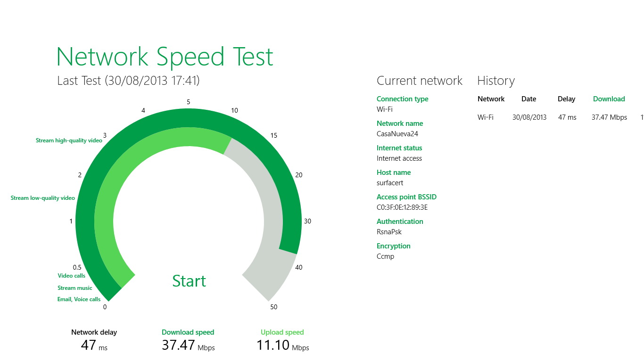Image resolution: width=644 pixels, height=362 pixels.
Task: Click the Download column header in History
Action: pos(609,99)
